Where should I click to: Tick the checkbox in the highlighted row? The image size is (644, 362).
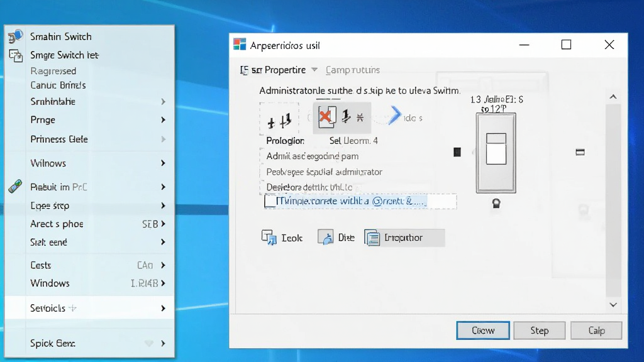tap(270, 201)
